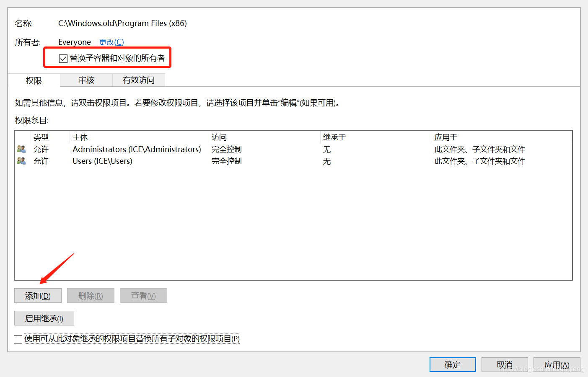
Task: Click 无 in the Users row
Action: 327,161
